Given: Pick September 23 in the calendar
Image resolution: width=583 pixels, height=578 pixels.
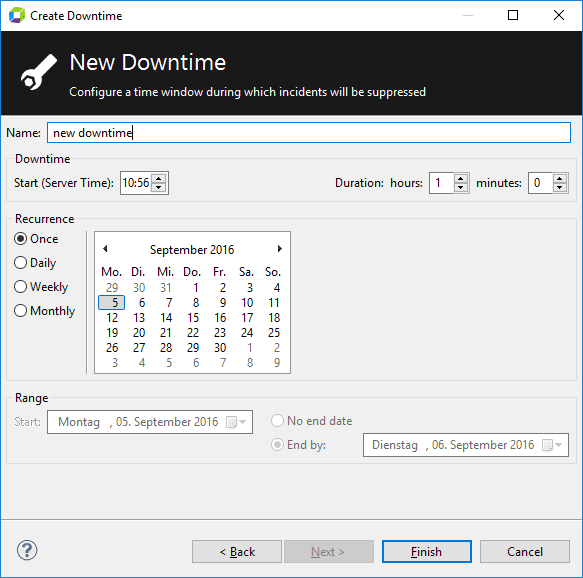Looking at the screenshot, I should point(220,333).
